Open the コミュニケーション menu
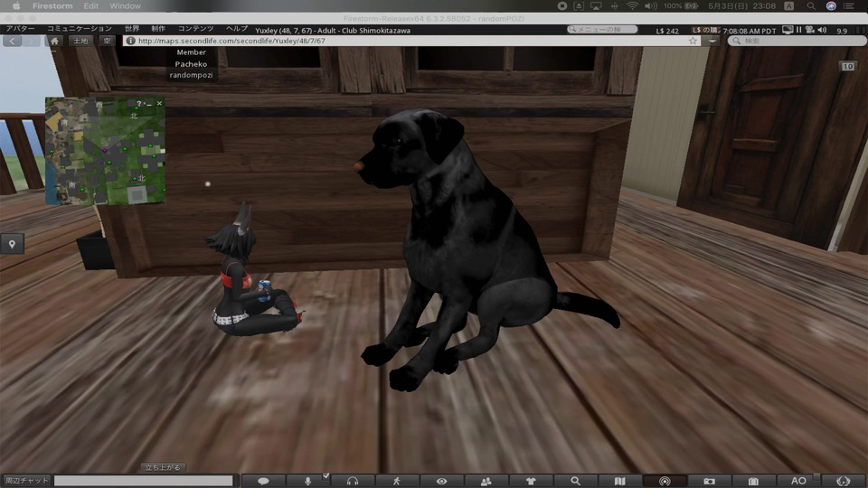Viewport: 868px width, 488px height. point(80,29)
